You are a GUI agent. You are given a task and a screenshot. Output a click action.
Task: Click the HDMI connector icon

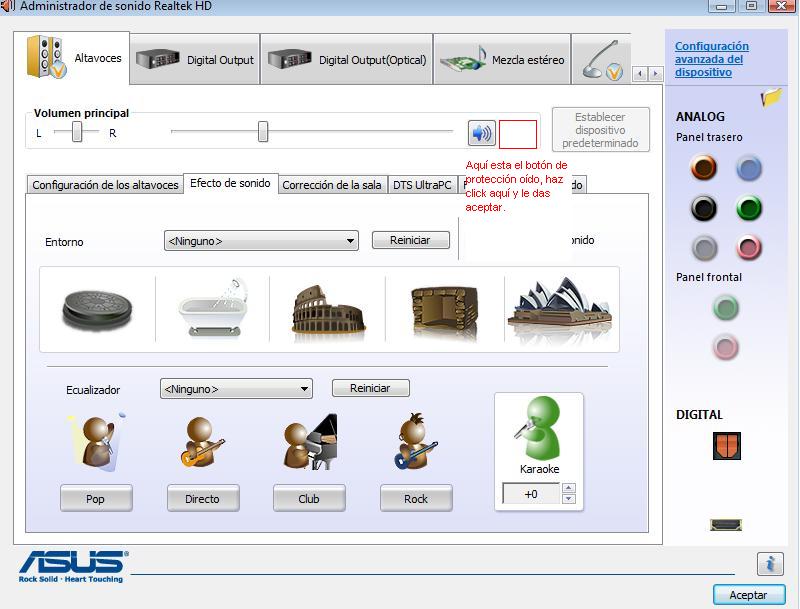(x=726, y=524)
